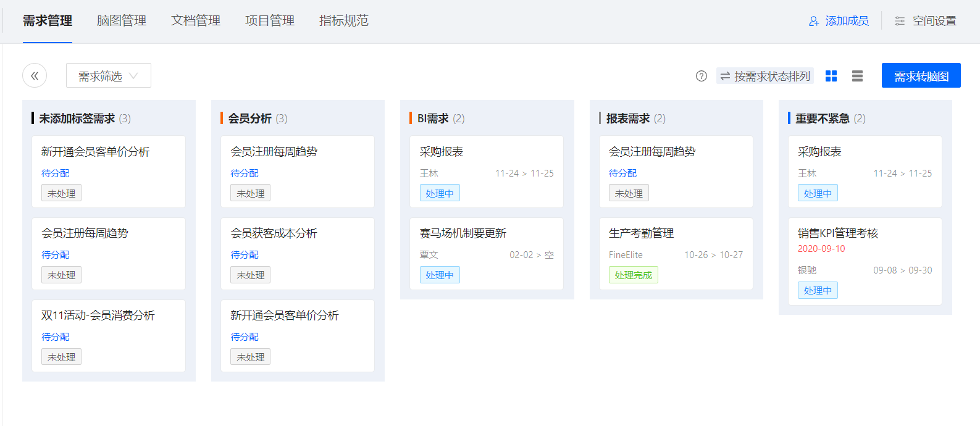Click the space settings sliders icon

click(x=900, y=21)
